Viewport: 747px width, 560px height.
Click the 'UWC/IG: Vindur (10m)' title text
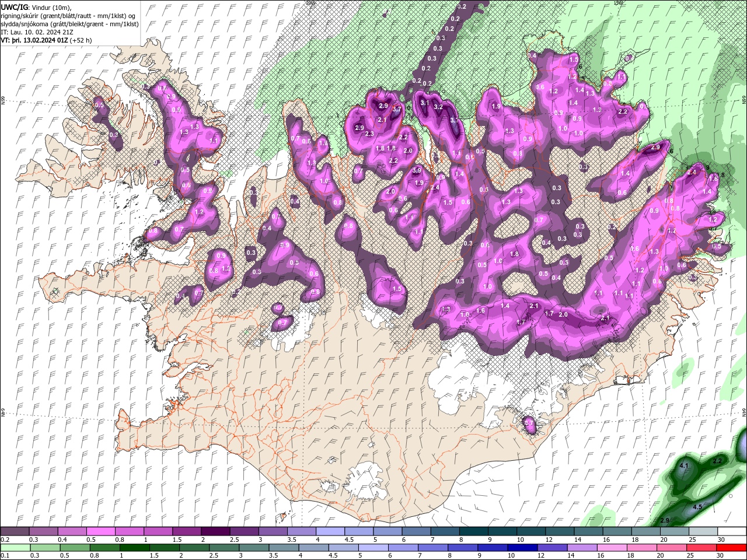point(36,7)
